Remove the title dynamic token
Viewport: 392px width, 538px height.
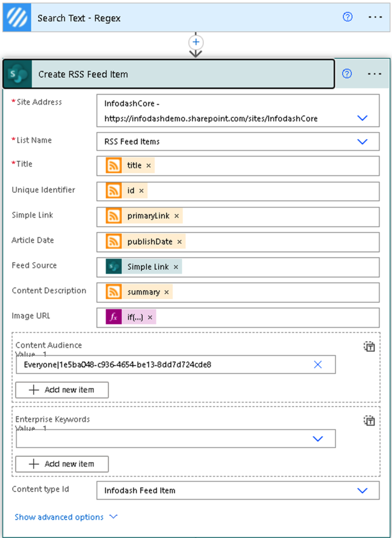149,165
